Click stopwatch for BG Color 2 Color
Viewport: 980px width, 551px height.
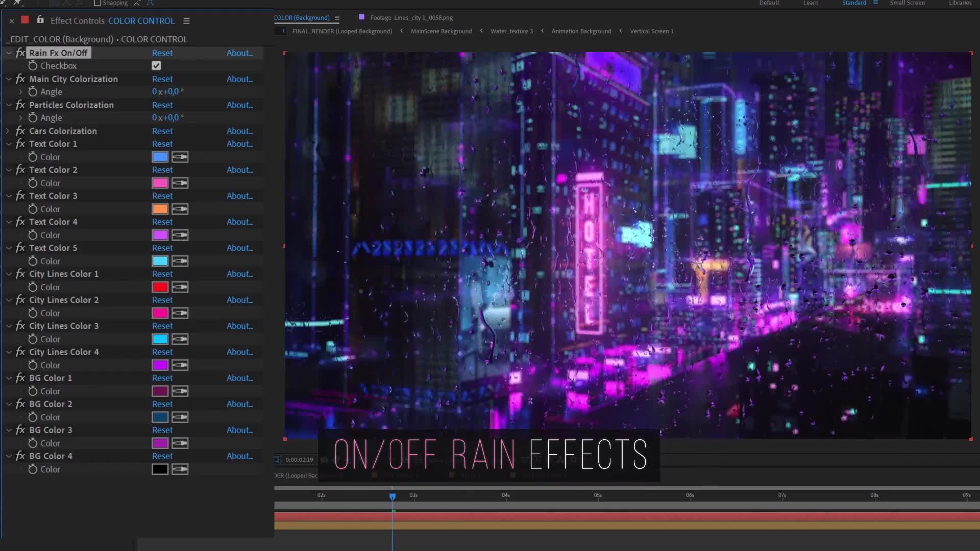(33, 417)
